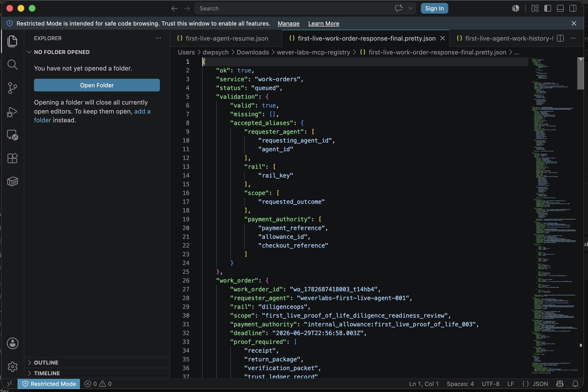Open the Containers view icon
Screen dimensions: 588x392
tap(12, 181)
